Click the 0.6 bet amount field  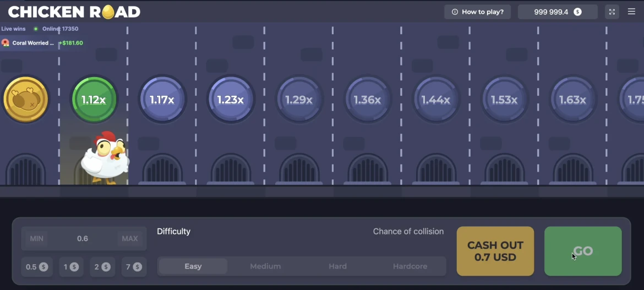[83, 239]
